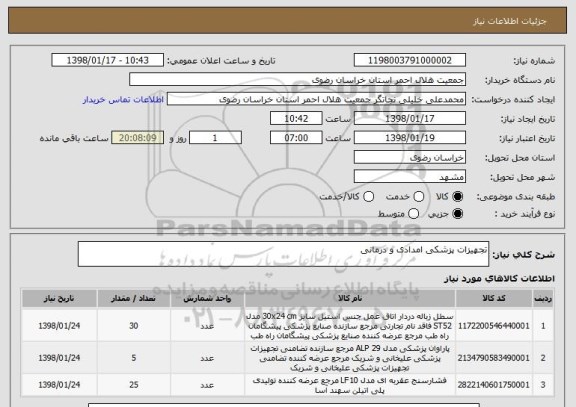Viewport: 576px width, 407px height.
Task: Click the طبقه بندی موضوعی label
Action: click(516, 197)
